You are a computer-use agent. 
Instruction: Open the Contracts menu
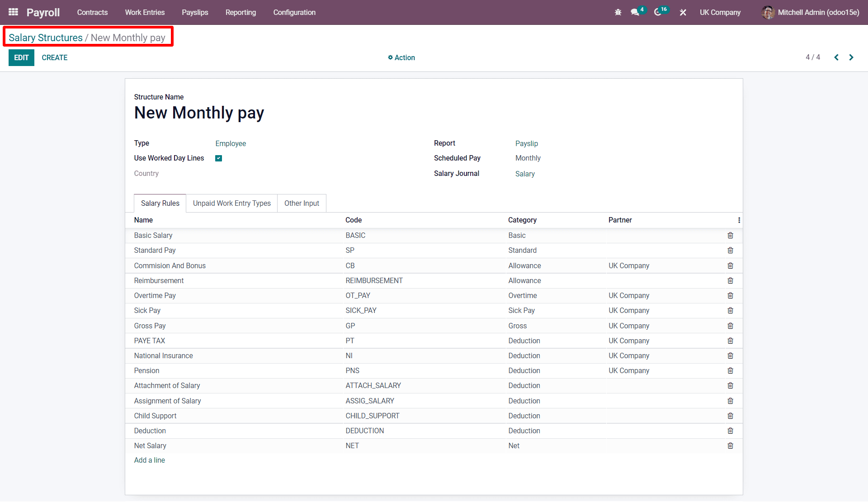[93, 11]
